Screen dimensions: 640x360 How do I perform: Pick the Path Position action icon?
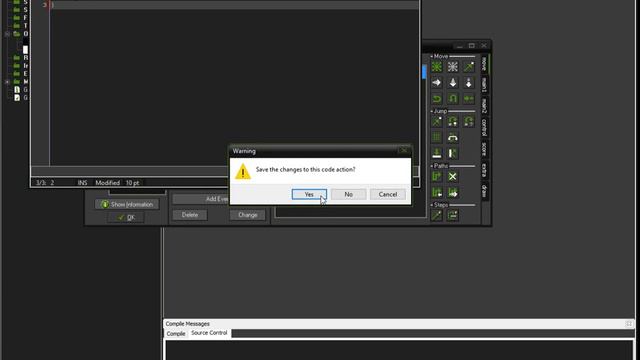(x=437, y=192)
